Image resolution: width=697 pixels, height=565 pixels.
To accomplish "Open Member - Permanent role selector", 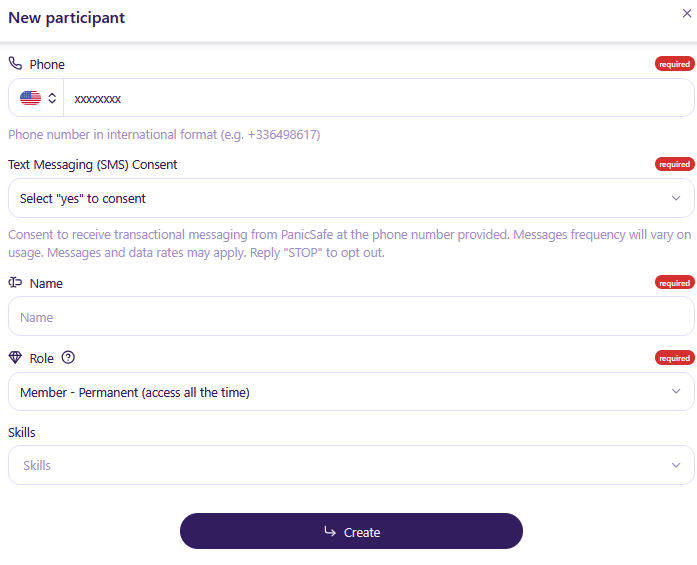I will coord(351,392).
